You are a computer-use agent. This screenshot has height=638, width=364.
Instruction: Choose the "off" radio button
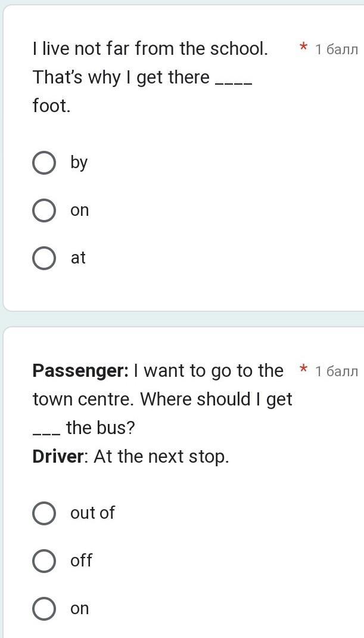coord(44,560)
